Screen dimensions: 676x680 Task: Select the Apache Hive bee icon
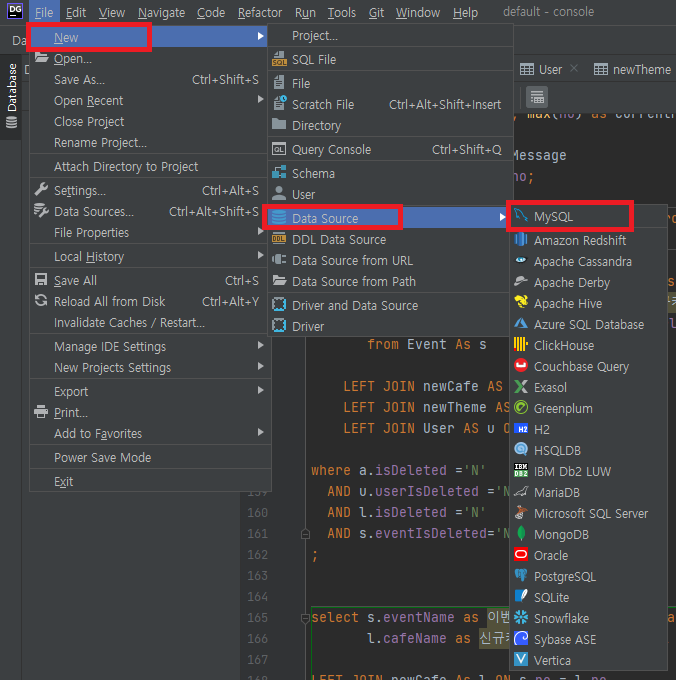coord(521,303)
